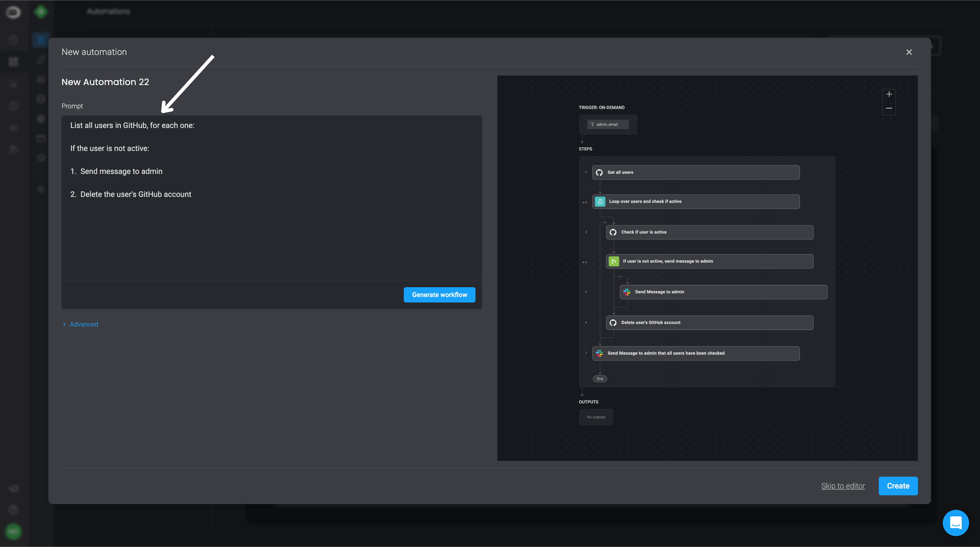Click the Generate workflow button
Screen dimensions: 980x547
[x=439, y=295]
